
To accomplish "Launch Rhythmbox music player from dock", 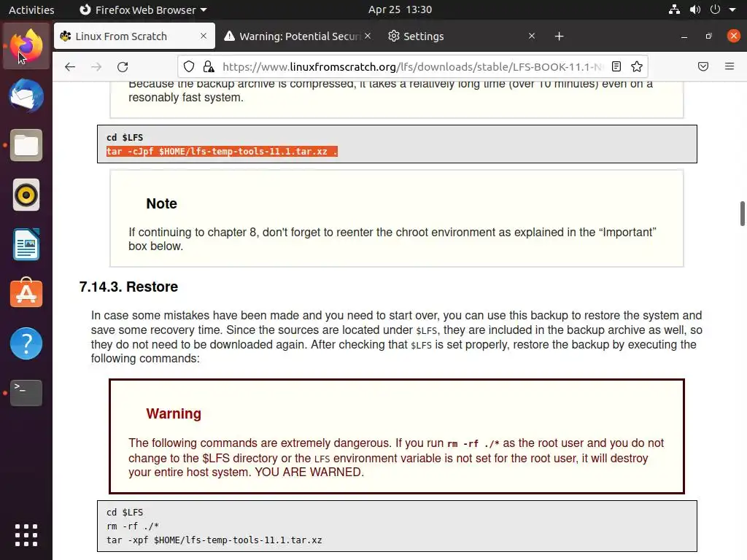I will pyautogui.click(x=26, y=195).
